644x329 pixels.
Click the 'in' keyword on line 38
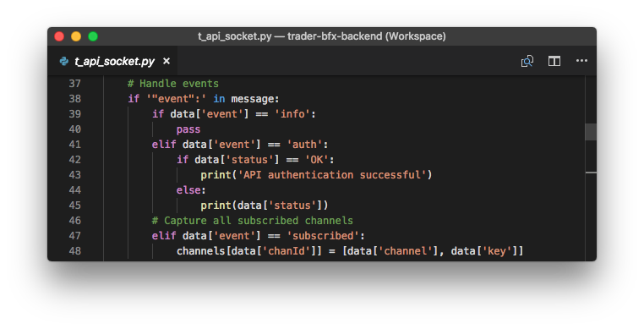[219, 99]
